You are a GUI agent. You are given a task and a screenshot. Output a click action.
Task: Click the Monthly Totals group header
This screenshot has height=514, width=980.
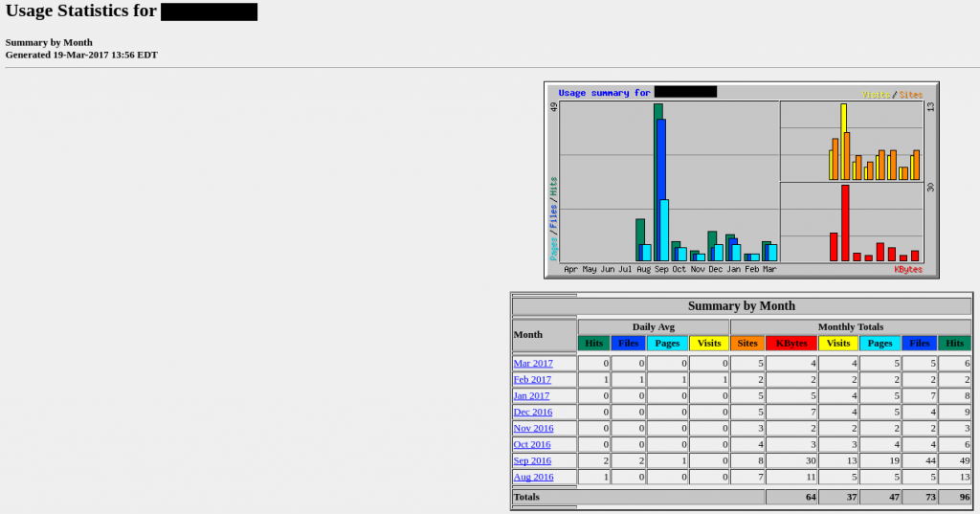(851, 327)
